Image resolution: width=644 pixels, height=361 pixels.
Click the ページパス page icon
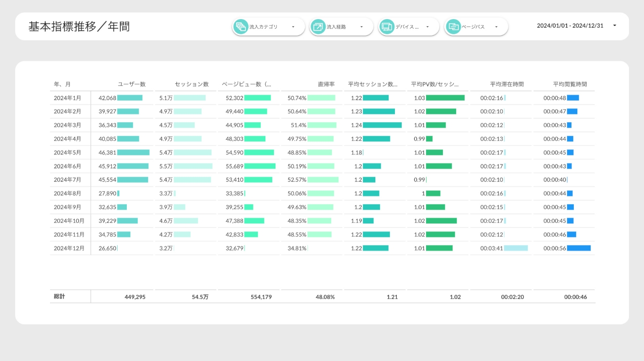tap(453, 27)
